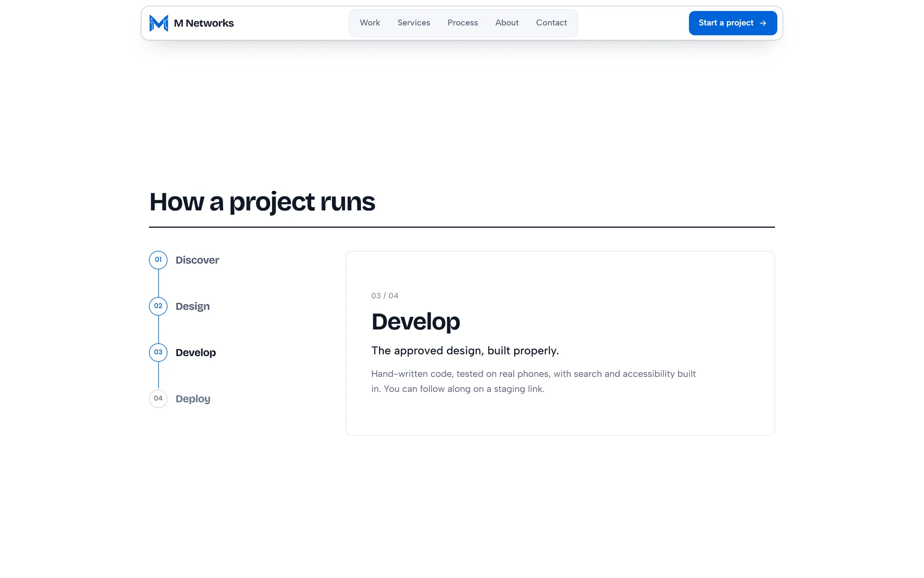Click the '03 / 04' counter text
Image resolution: width=924 pixels, height=578 pixels.
(x=385, y=296)
